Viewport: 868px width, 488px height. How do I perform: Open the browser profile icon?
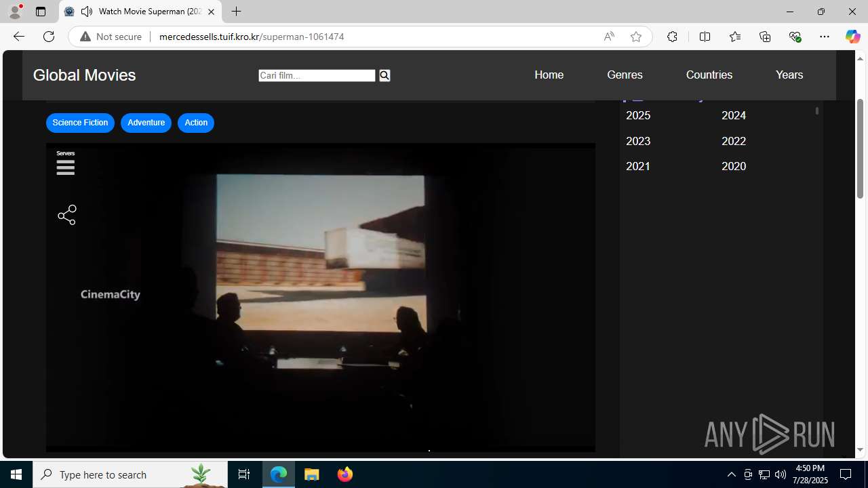(15, 12)
